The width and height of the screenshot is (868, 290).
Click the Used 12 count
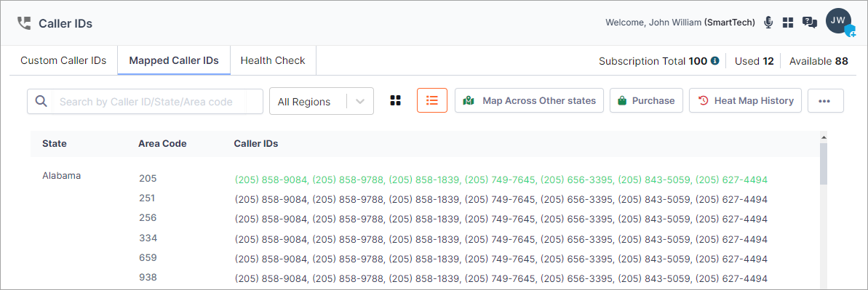(x=754, y=62)
